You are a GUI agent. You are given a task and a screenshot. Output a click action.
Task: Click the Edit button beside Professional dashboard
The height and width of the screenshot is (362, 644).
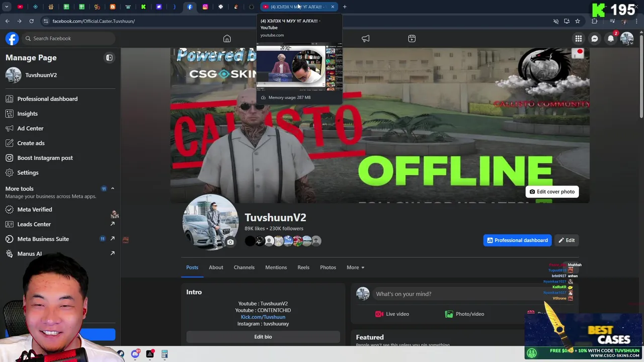(567, 240)
